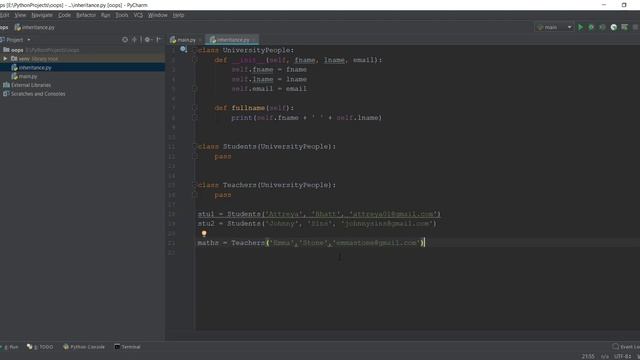Click the stu1 assignment line in editor
Image resolution: width=640 pixels, height=360 pixels.
coord(319,214)
